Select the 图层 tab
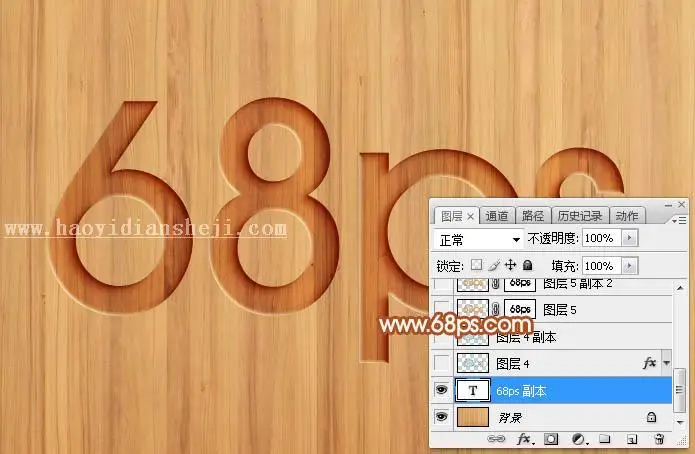The width and height of the screenshot is (695, 454). [452, 216]
